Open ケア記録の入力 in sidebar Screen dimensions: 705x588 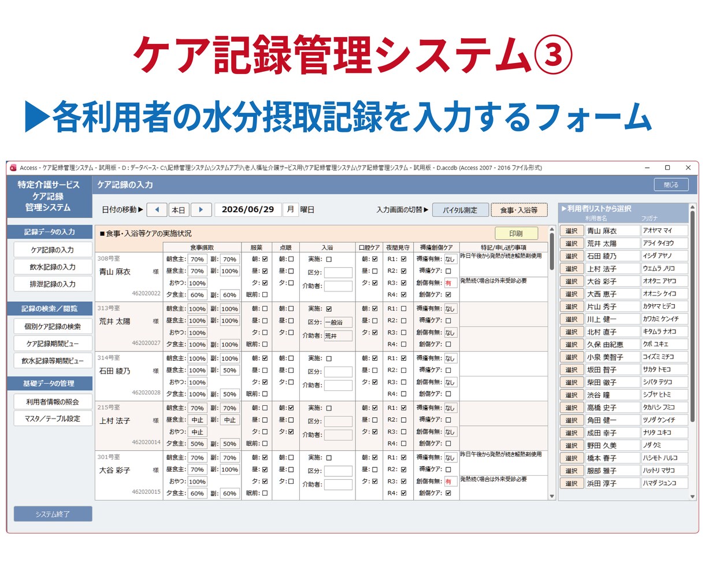[53, 250]
